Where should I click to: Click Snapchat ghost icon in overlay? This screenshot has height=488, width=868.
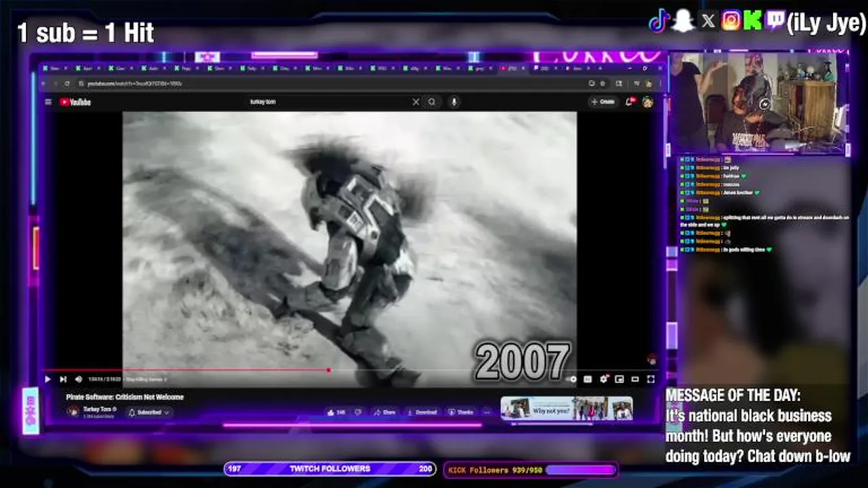tap(684, 21)
